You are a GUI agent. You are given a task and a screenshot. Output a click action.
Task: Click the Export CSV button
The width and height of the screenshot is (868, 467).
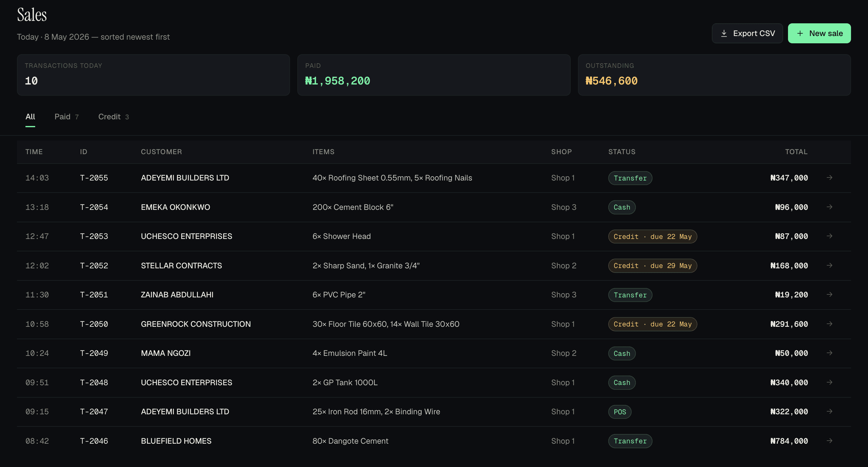coord(747,33)
